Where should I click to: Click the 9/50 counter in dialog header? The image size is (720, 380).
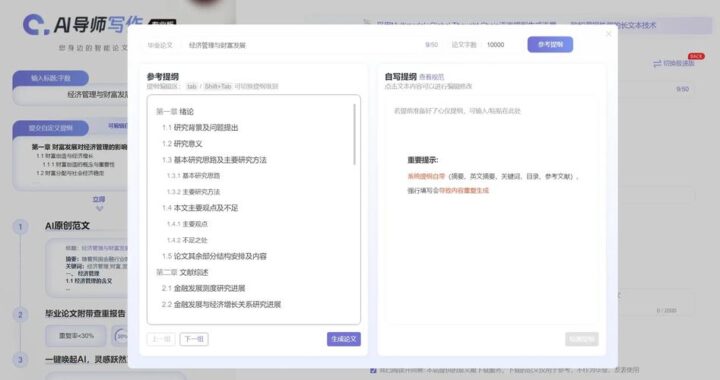pyautogui.click(x=432, y=45)
